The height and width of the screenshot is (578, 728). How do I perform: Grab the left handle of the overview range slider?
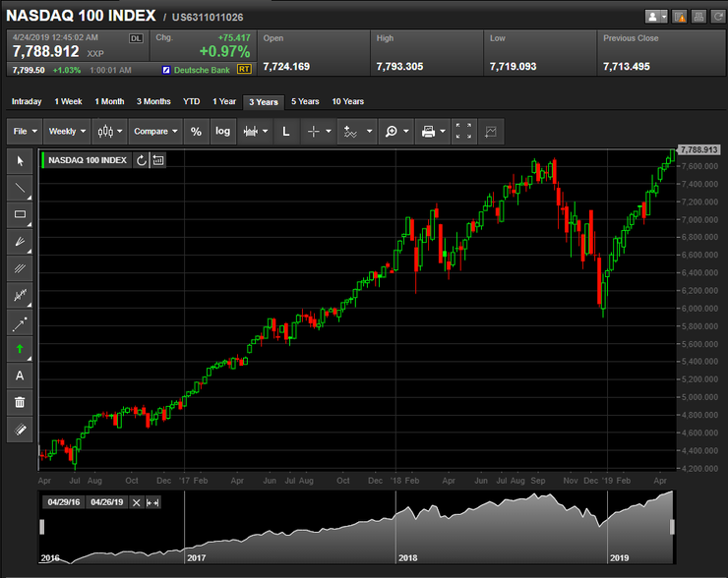click(41, 527)
